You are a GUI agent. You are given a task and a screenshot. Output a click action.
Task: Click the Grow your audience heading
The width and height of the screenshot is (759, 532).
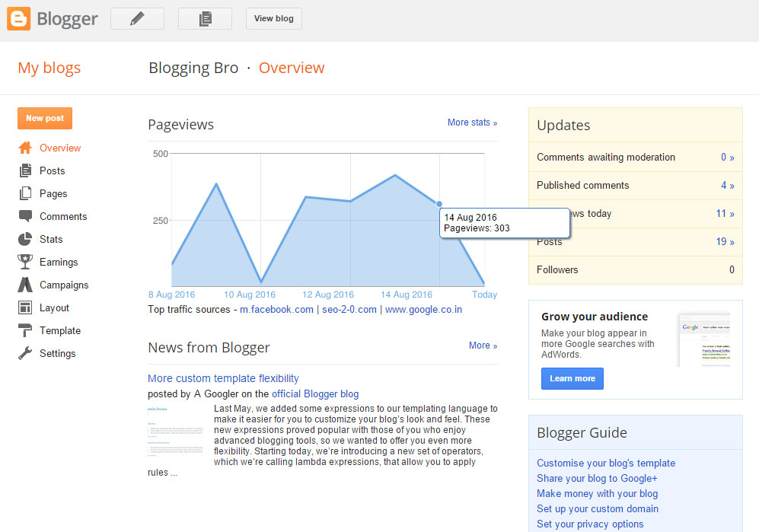click(x=595, y=317)
